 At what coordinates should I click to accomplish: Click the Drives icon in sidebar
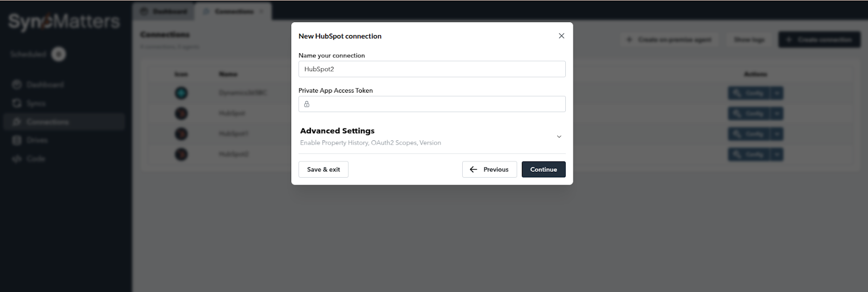(x=17, y=140)
